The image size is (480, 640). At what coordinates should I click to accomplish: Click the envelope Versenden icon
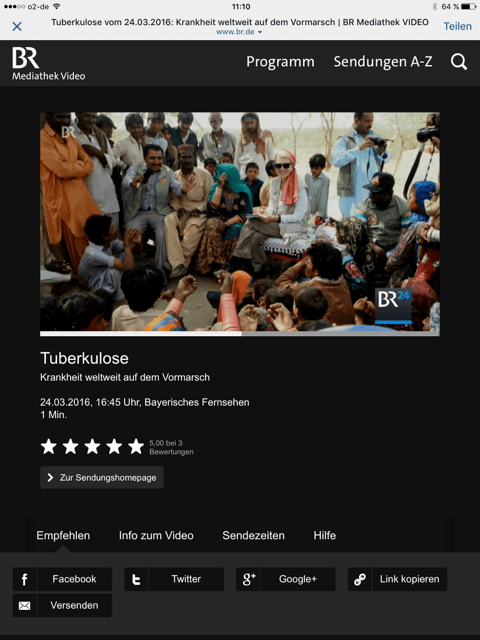(24, 605)
